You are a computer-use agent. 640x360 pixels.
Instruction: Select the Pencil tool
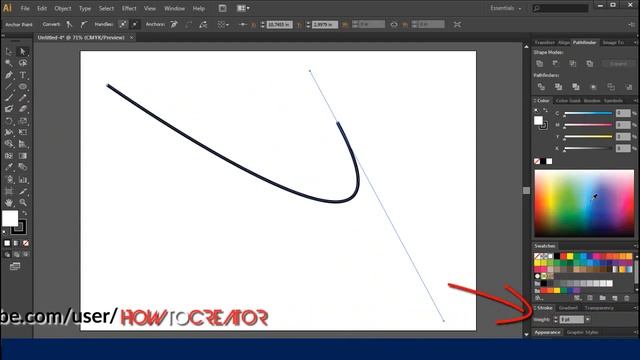pyautogui.click(x=23, y=98)
